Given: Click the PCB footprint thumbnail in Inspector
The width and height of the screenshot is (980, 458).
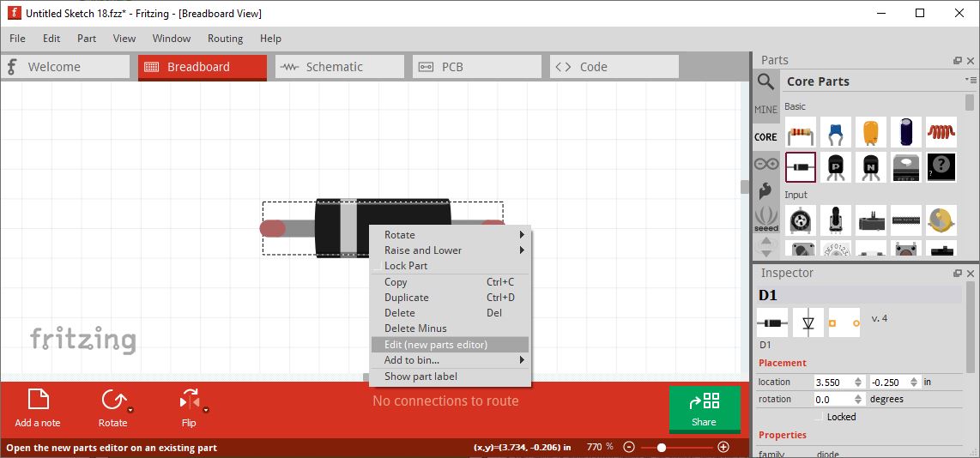Looking at the screenshot, I should tap(844, 323).
